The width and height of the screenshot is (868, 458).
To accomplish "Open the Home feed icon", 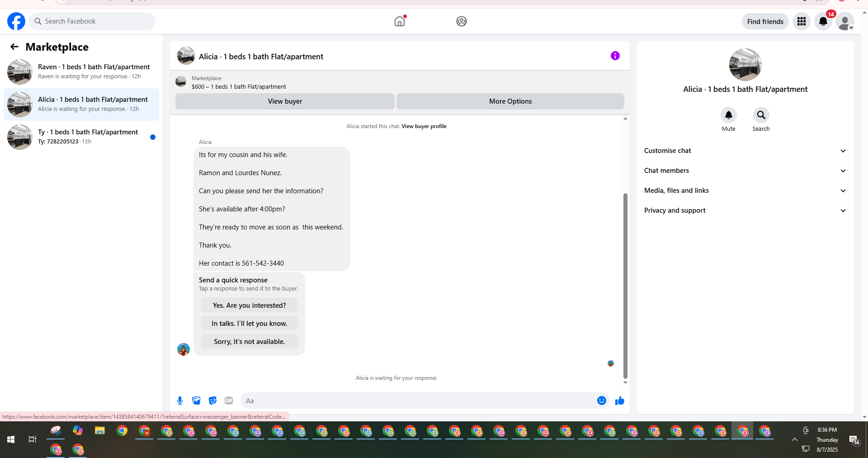I will click(x=400, y=21).
